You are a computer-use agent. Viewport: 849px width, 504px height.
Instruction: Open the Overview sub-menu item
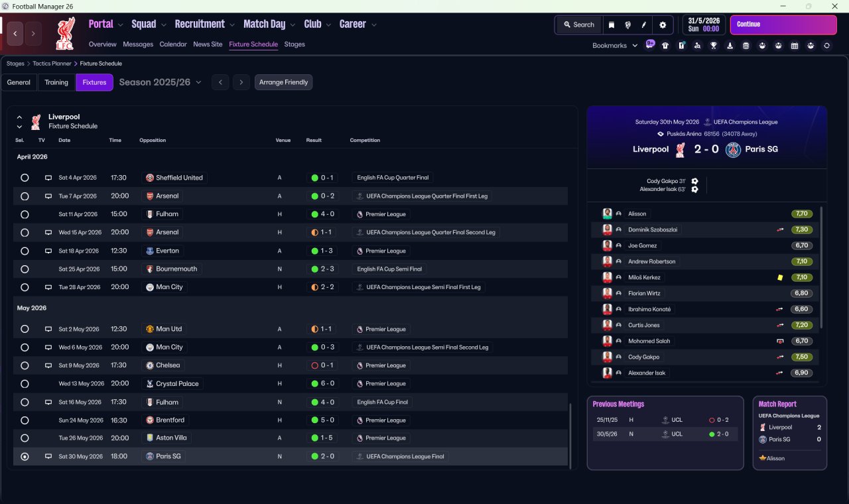tap(103, 44)
